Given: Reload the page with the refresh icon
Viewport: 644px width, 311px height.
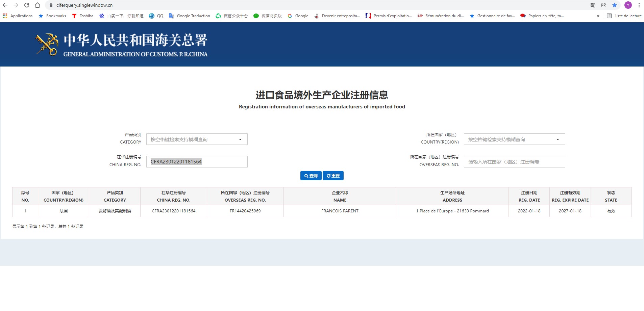Looking at the screenshot, I should pyautogui.click(x=27, y=5).
